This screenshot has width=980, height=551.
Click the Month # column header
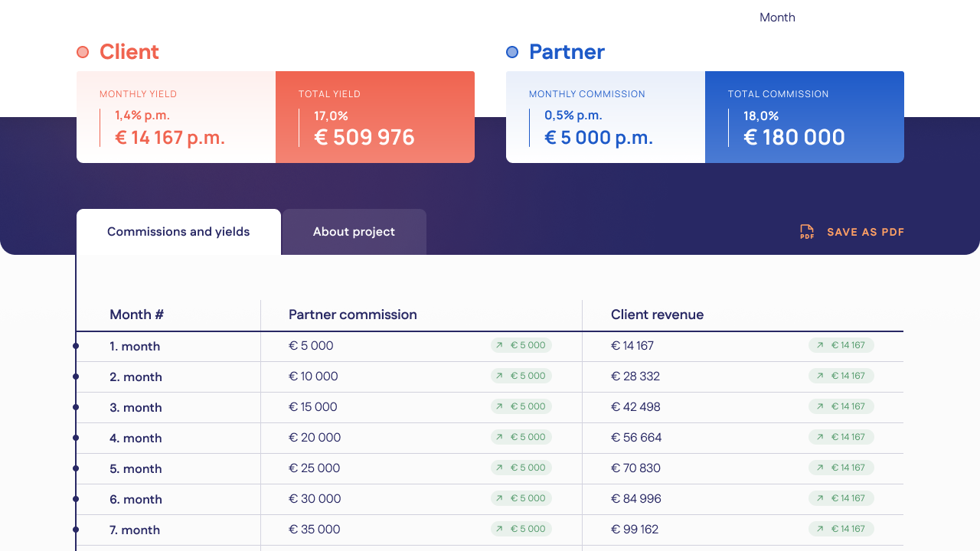click(x=136, y=315)
